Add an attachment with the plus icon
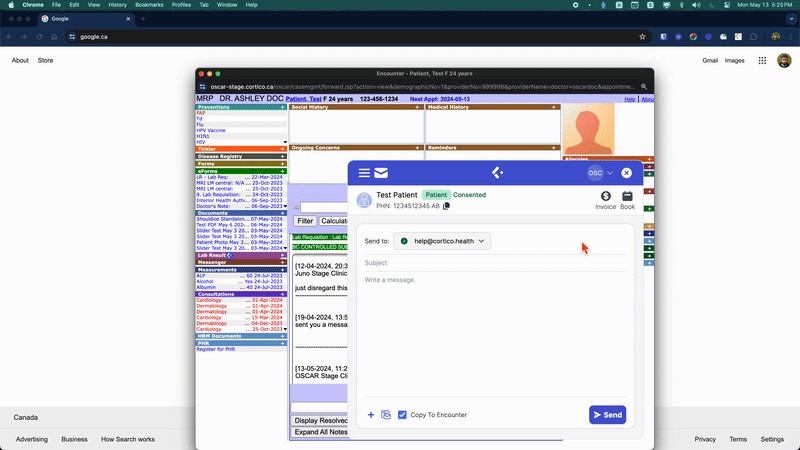This screenshot has height=450, width=800. [x=371, y=415]
